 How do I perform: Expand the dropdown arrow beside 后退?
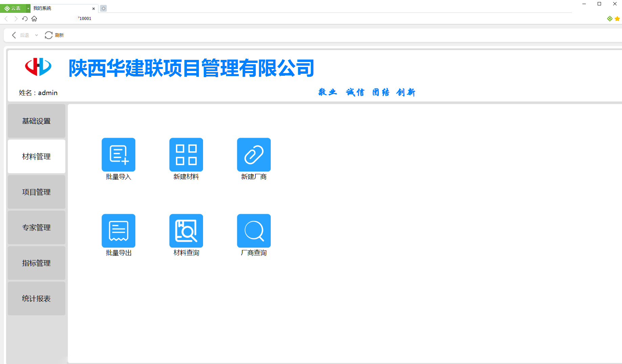pyautogui.click(x=37, y=35)
